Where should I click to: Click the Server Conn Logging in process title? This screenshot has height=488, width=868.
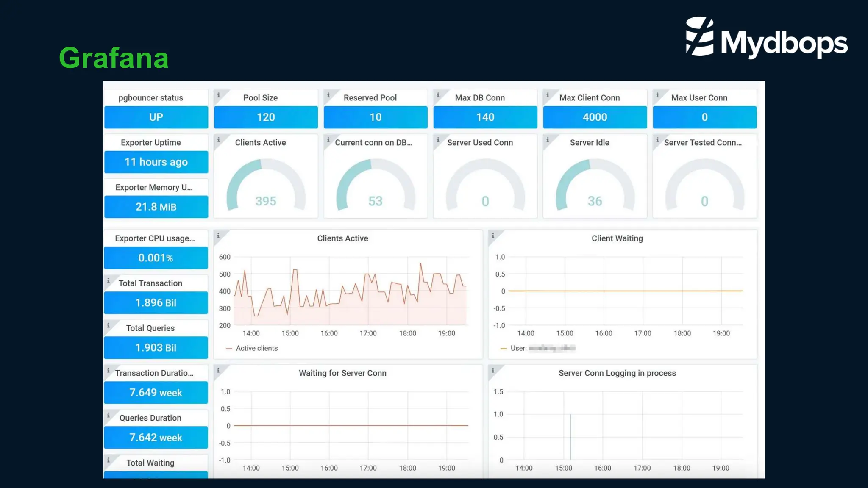pos(617,373)
